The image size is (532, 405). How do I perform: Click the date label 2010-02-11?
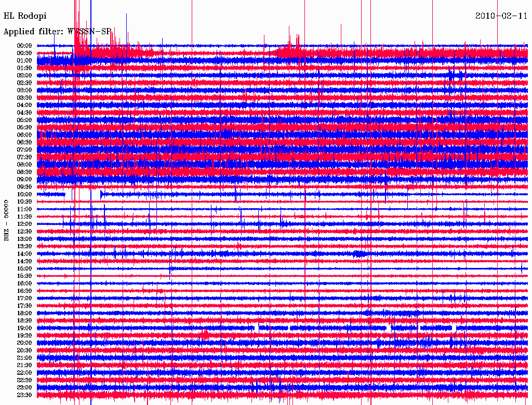(x=501, y=16)
